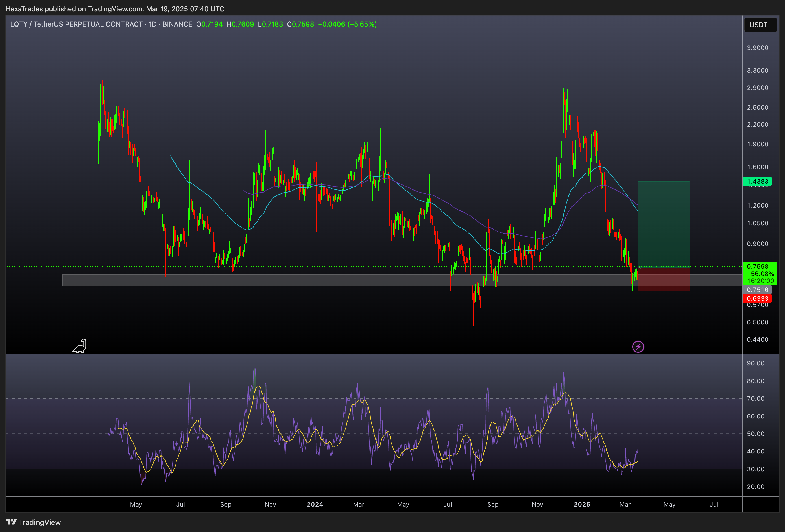Click the TradingView logo at bottom left
The image size is (785, 532).
[x=33, y=522]
